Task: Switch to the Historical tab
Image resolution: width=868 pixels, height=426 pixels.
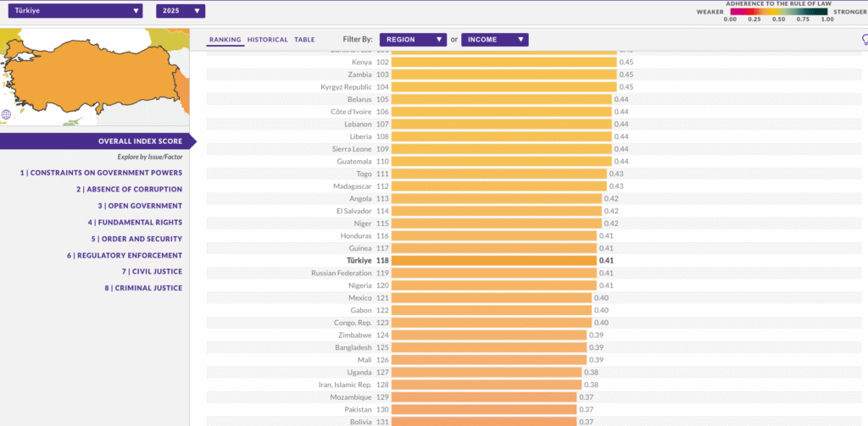Action: point(268,40)
